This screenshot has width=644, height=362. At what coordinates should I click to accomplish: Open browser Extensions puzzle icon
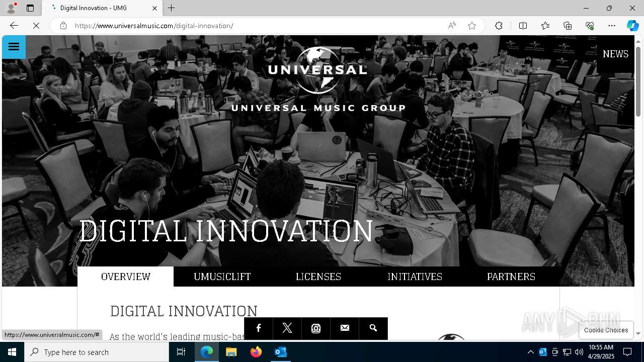tap(499, 26)
